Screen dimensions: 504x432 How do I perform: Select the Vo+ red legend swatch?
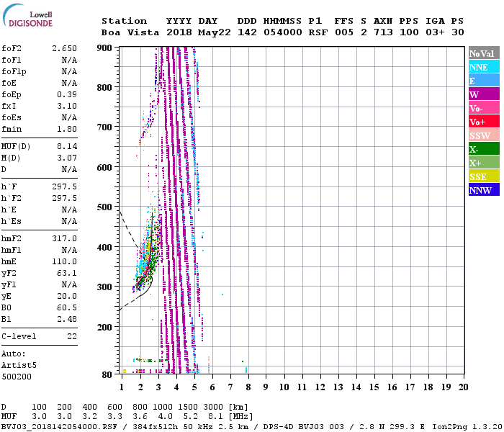[484, 121]
